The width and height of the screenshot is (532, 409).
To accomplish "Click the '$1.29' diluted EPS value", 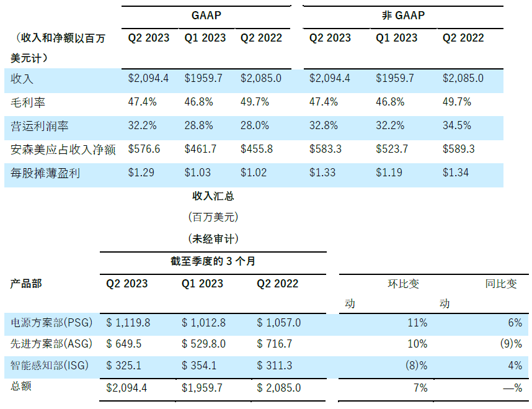I will [141, 173].
